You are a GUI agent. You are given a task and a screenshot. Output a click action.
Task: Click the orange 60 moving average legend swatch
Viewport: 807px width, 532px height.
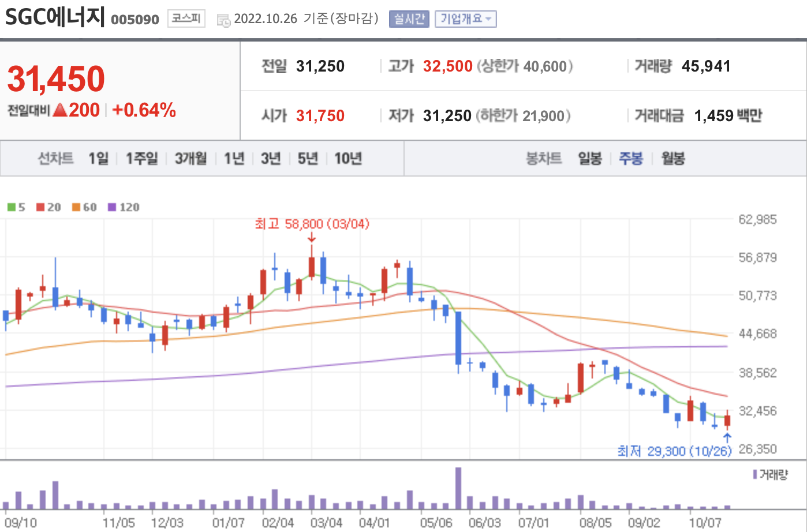tap(76, 207)
